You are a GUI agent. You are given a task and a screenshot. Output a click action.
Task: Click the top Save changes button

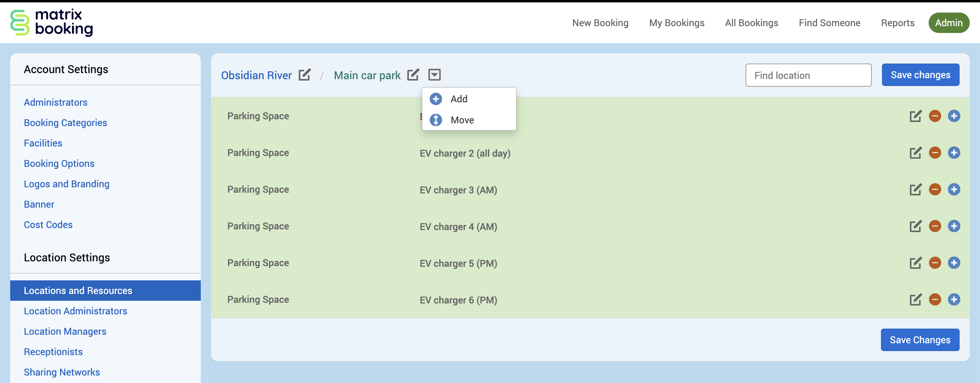pos(920,75)
